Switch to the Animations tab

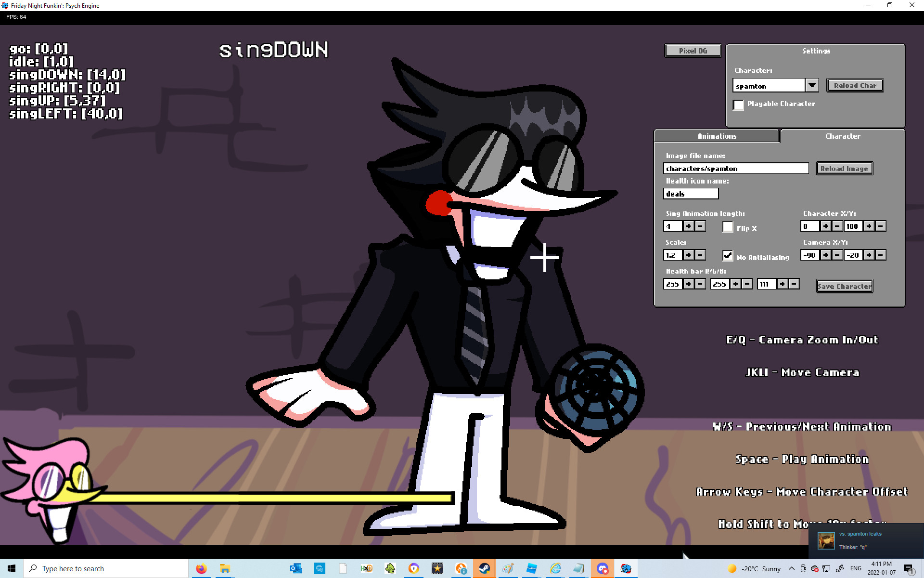coord(716,136)
